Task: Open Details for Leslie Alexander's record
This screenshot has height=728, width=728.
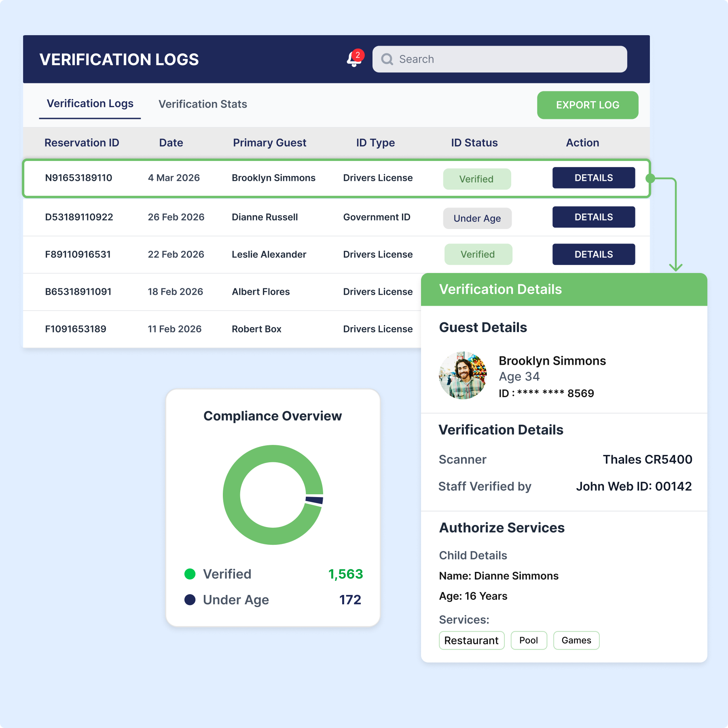Action: (x=593, y=254)
